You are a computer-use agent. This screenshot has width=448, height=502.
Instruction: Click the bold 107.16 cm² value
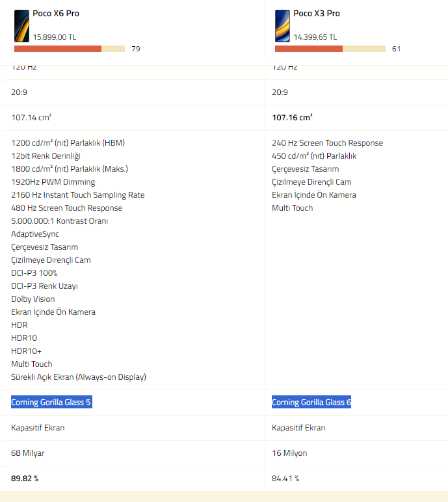[x=292, y=118]
